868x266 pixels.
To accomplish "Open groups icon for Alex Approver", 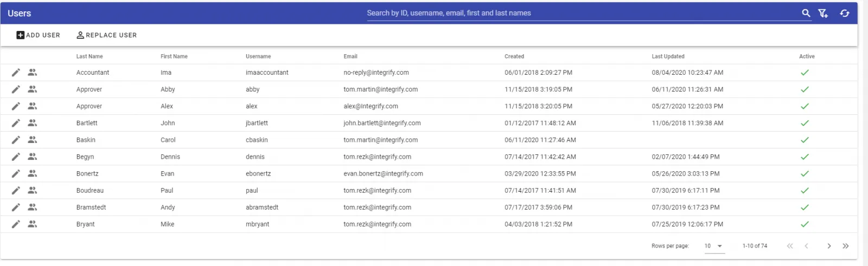I will pyautogui.click(x=33, y=106).
